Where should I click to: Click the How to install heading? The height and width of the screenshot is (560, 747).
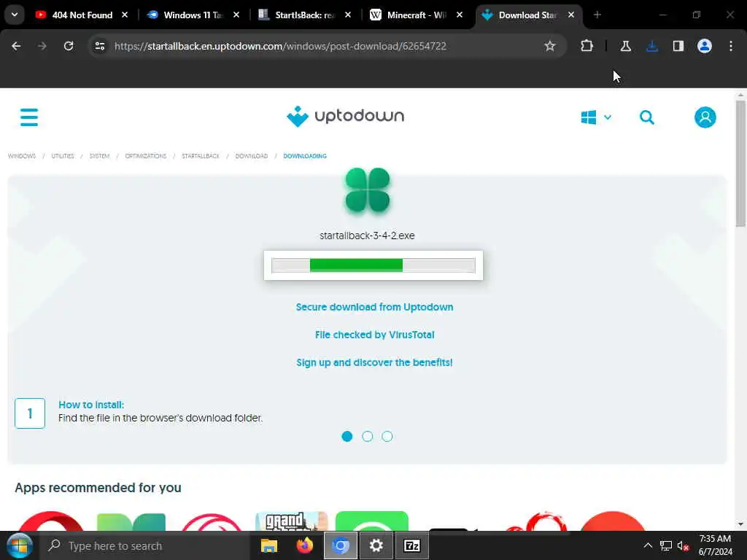pyautogui.click(x=91, y=405)
